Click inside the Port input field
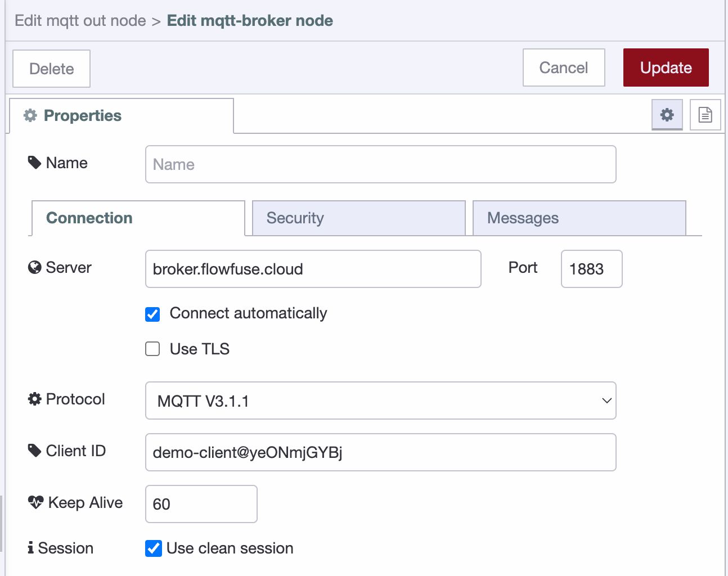 pyautogui.click(x=591, y=269)
